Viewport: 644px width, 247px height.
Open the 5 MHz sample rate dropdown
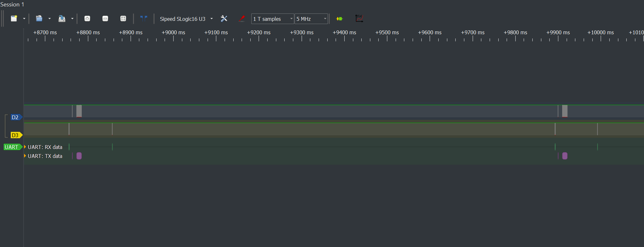(x=311, y=19)
